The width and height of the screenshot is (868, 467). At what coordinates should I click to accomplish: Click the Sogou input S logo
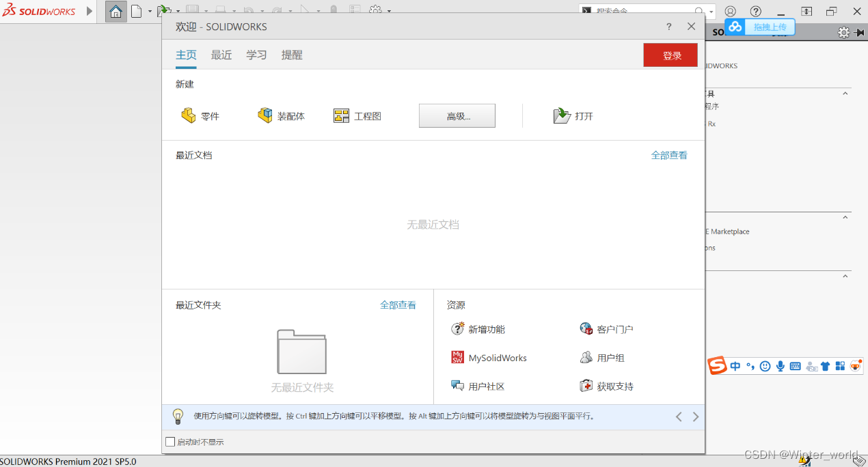click(717, 366)
